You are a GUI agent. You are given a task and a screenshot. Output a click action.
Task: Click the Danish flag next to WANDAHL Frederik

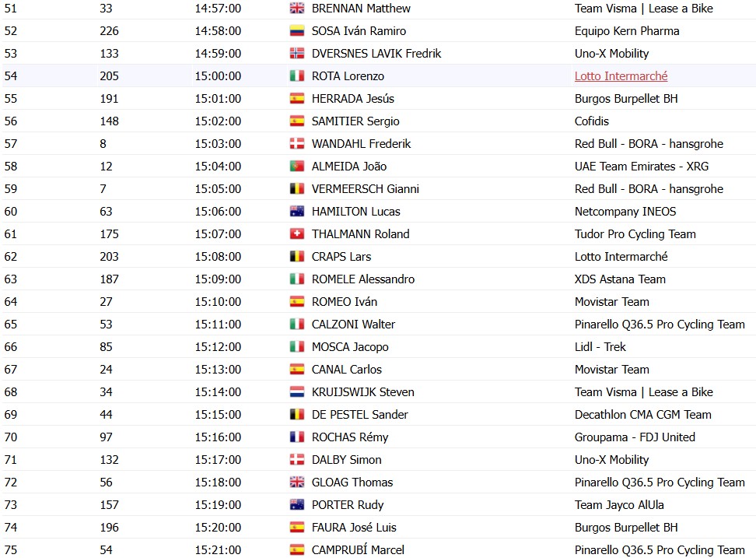(x=297, y=144)
